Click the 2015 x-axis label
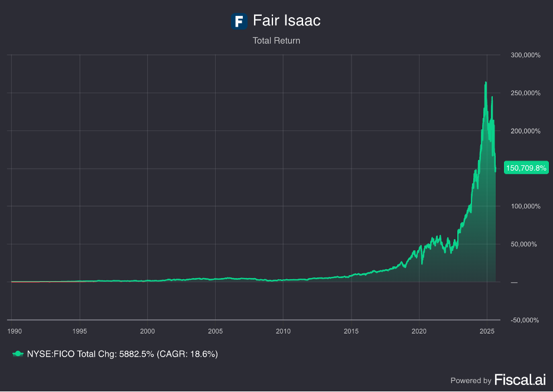The image size is (553, 392). coord(352,331)
